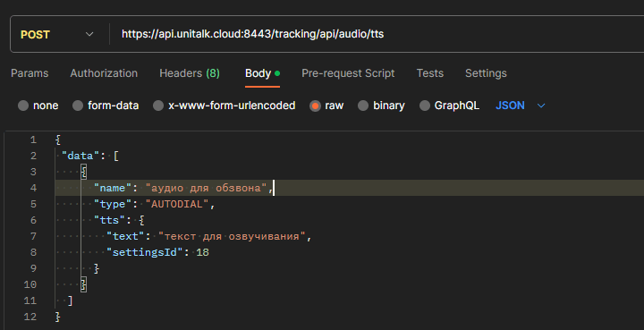Image resolution: width=644 pixels, height=330 pixels.
Task: Choose the GraphQL body type
Action: [x=424, y=106]
